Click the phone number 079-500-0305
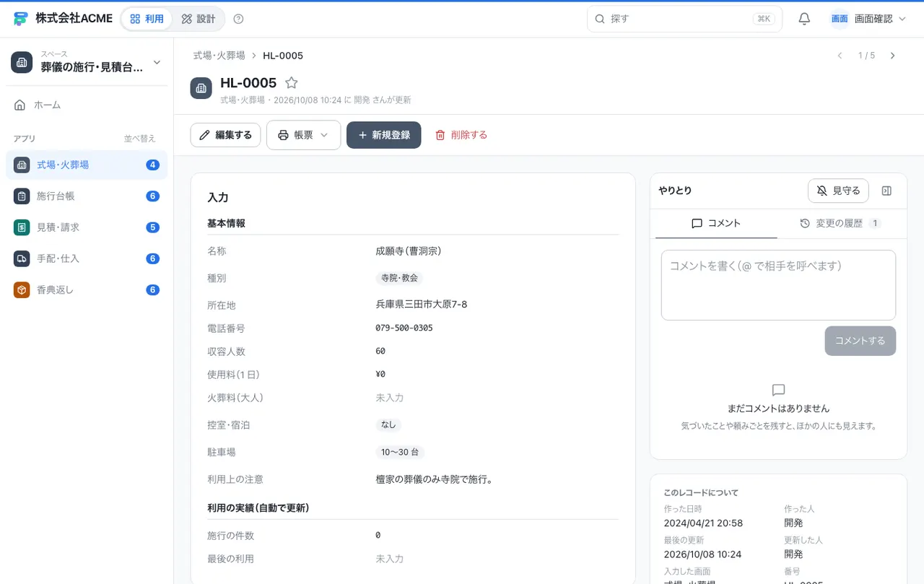 [x=404, y=328]
